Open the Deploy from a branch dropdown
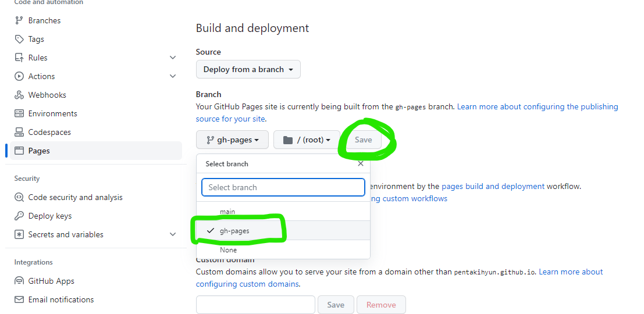 coord(248,69)
